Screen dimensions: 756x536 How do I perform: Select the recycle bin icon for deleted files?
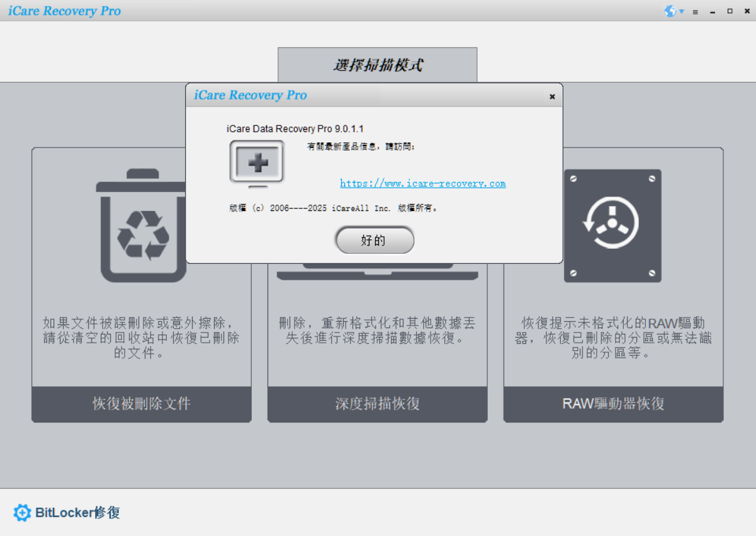[x=142, y=225]
